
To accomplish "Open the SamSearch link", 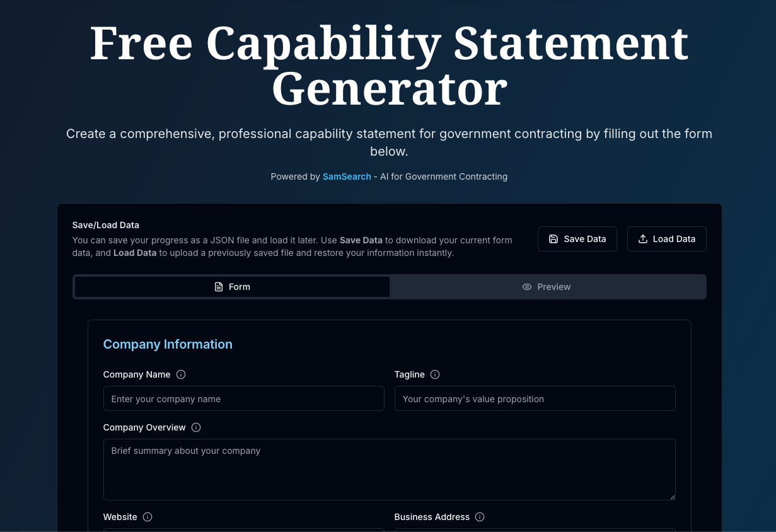I will click(x=347, y=176).
